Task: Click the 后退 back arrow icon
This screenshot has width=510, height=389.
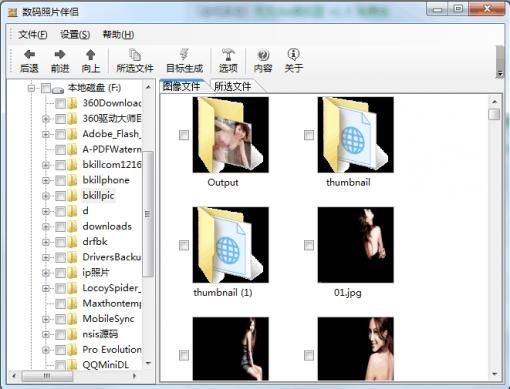Action: [29, 54]
